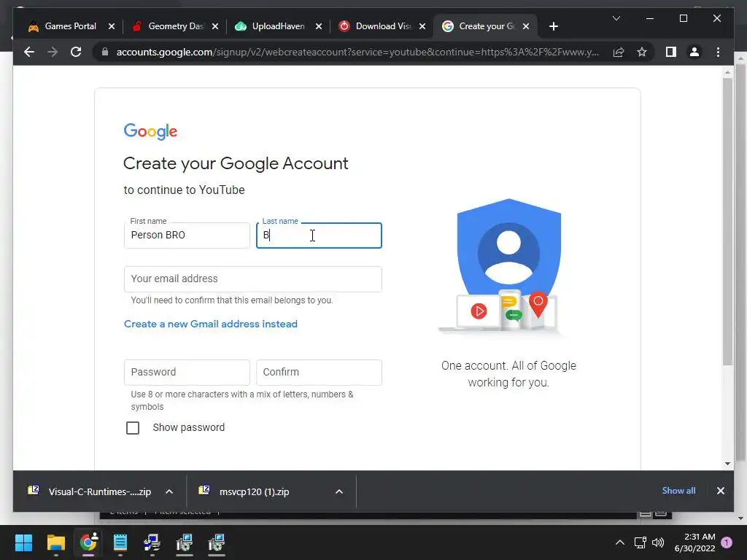The image size is (747, 560).
Task: Close the Games Portal tab
Action: click(112, 26)
